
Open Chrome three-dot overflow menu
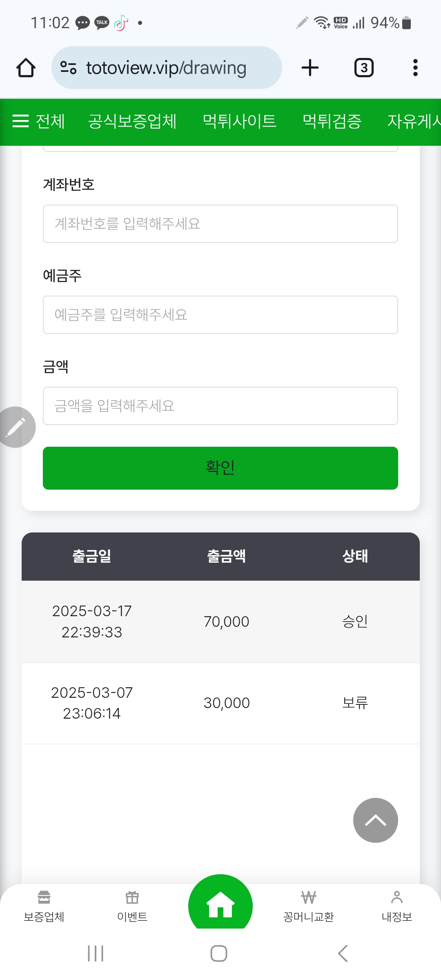click(x=415, y=68)
